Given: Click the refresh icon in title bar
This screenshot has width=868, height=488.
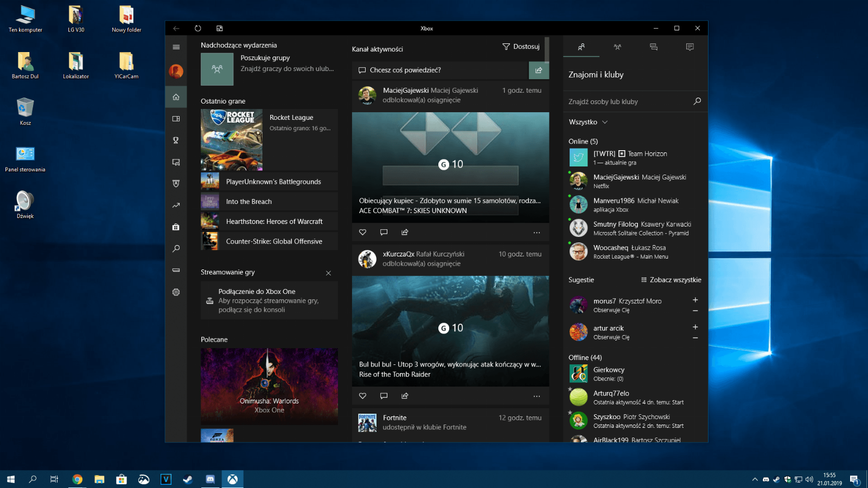Looking at the screenshot, I should tap(198, 28).
